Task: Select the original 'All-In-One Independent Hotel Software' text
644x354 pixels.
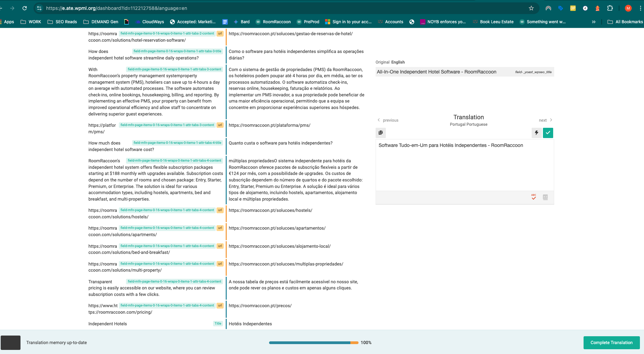Action: click(436, 72)
